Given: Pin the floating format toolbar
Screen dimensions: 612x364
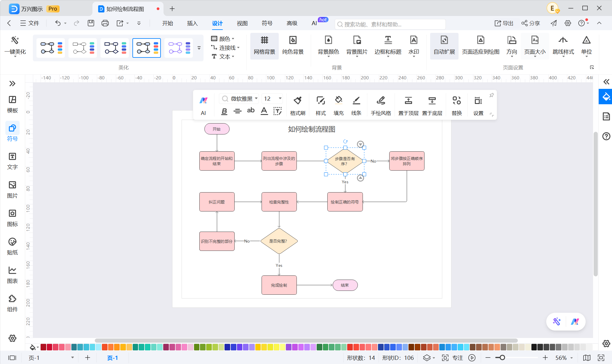Looking at the screenshot, I should 492,95.
